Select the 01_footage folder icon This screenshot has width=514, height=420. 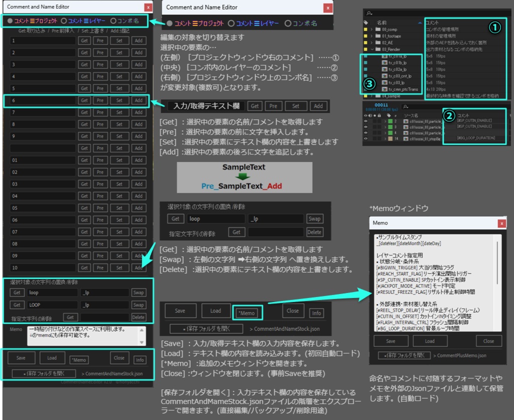click(378, 36)
